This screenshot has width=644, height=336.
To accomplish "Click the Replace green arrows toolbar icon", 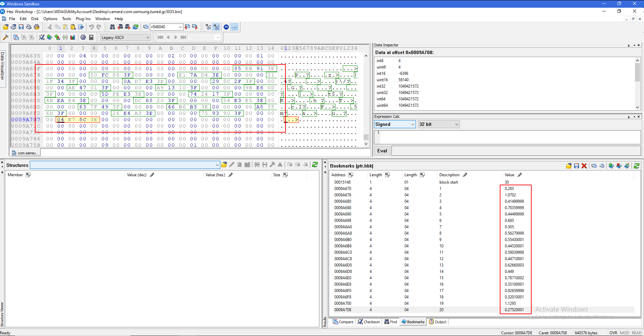I will [x=136, y=27].
